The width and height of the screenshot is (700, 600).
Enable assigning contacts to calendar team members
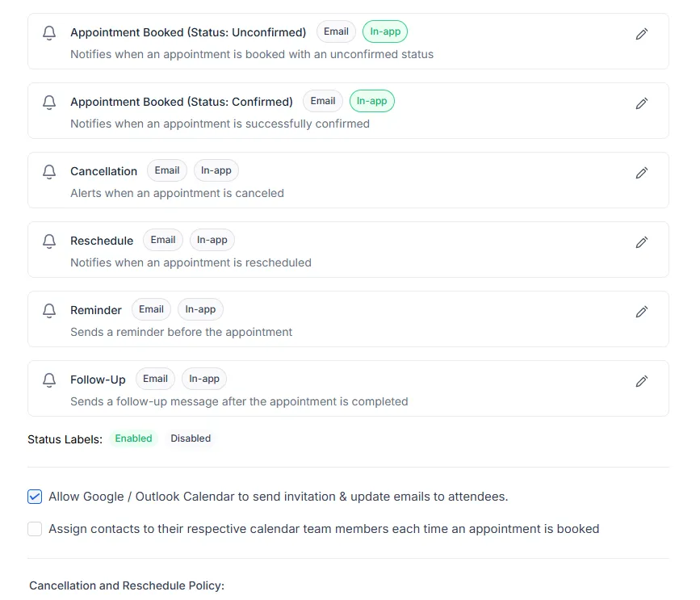(x=35, y=529)
